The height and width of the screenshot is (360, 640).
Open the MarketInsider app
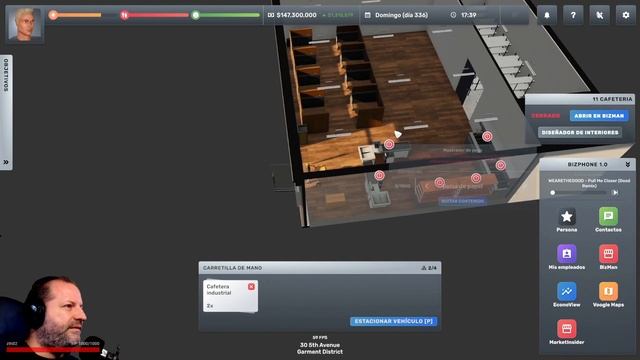pos(567,329)
